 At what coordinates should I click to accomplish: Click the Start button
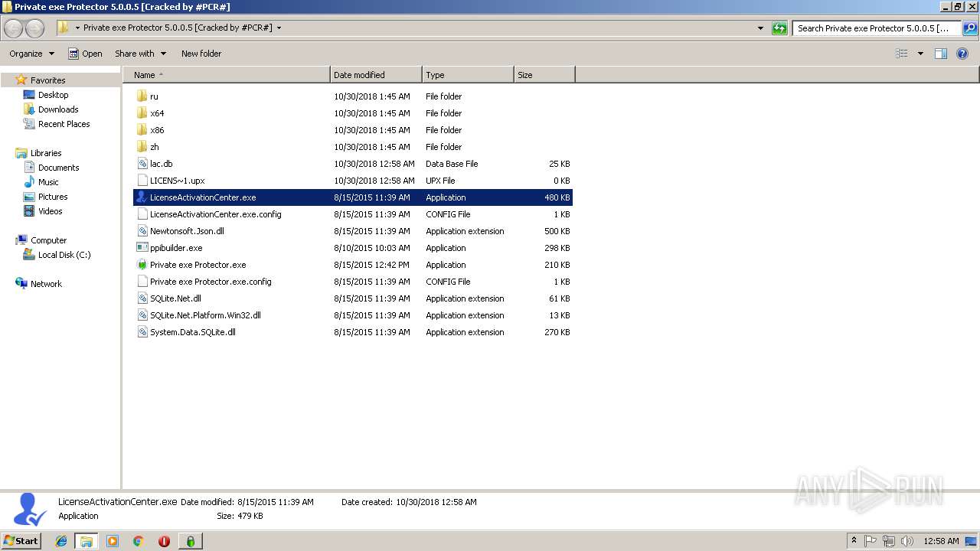pyautogui.click(x=21, y=541)
